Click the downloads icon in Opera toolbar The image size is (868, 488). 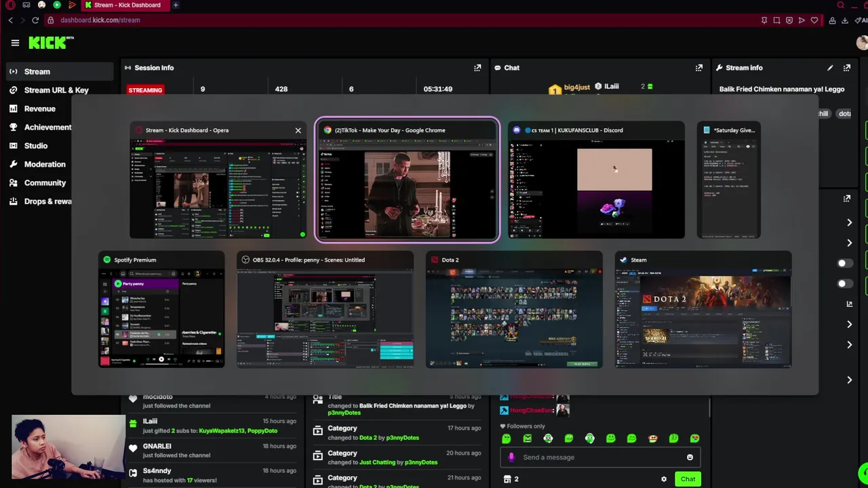point(844,20)
